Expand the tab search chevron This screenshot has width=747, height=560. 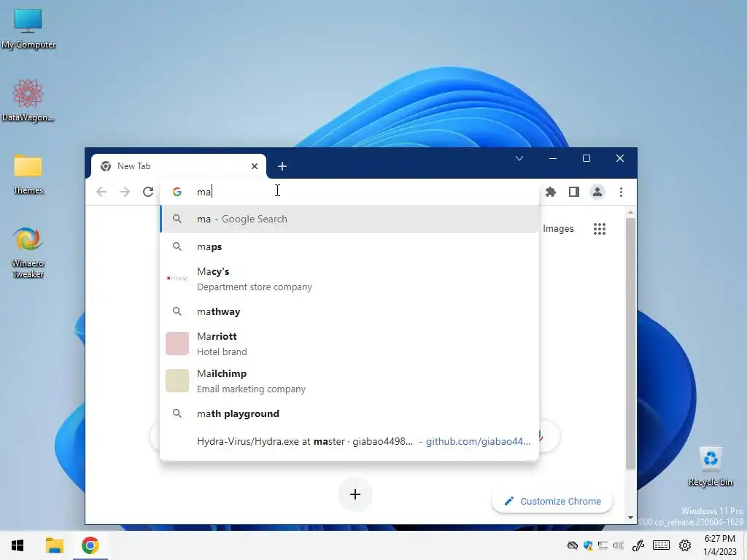click(x=519, y=158)
